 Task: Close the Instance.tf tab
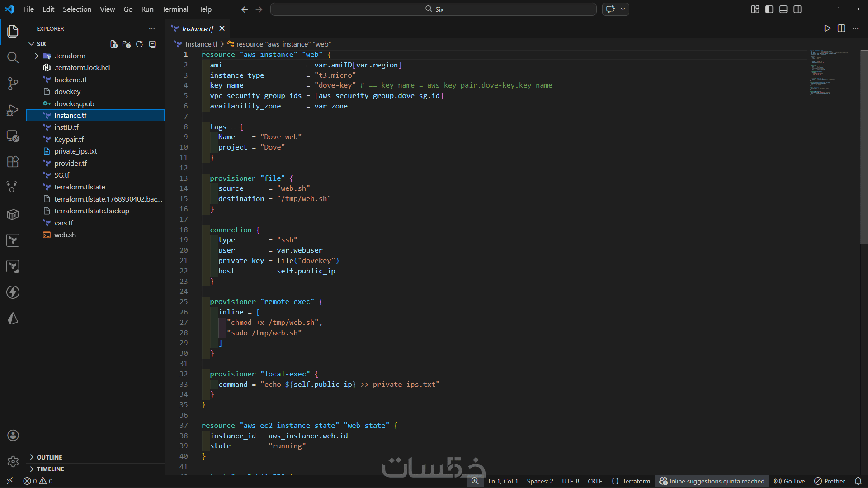pyautogui.click(x=222, y=28)
